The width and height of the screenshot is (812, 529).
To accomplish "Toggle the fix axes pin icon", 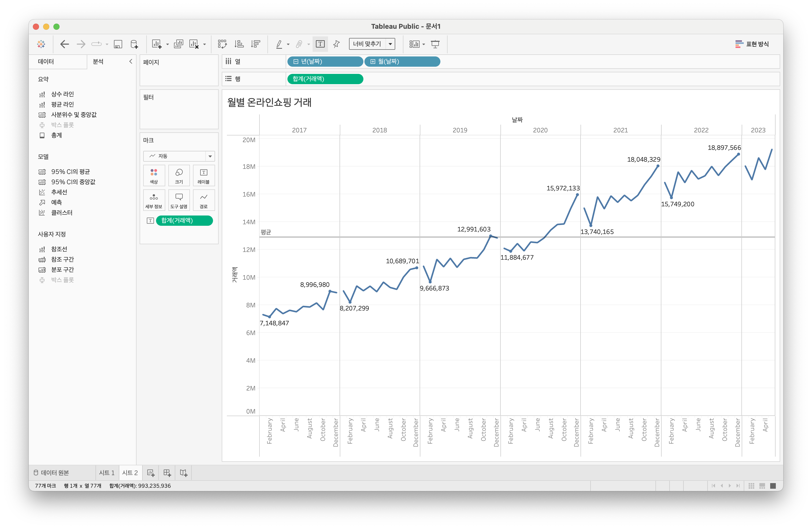I will point(336,44).
